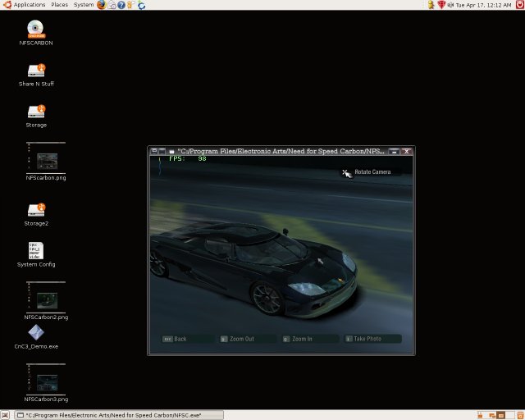Viewport: 525px width, 420px height.
Task: Click the Back button in game
Action: pos(187,339)
